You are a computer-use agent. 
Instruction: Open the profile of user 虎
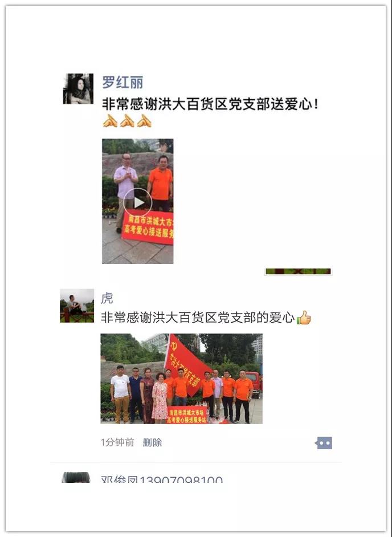pyautogui.click(x=107, y=298)
